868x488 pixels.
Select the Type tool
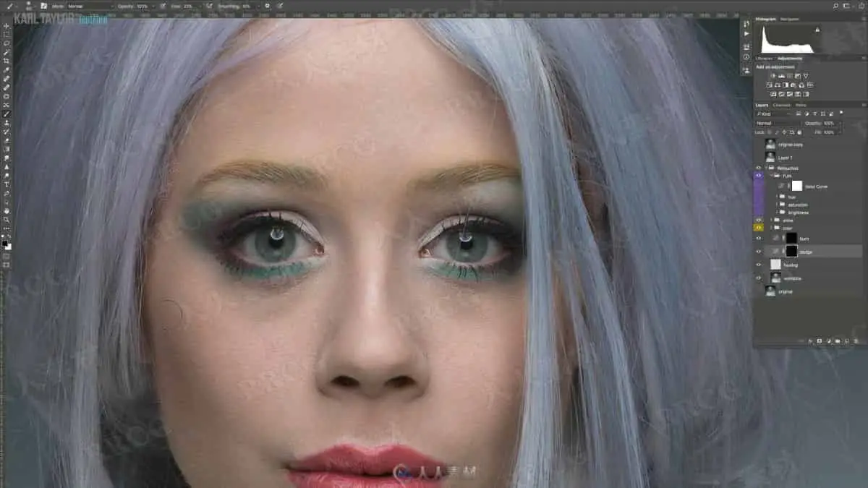[7, 184]
